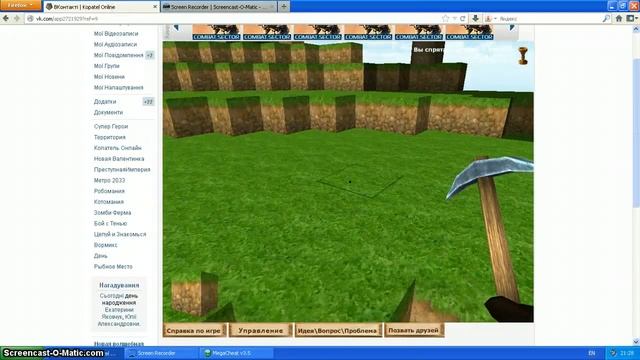Image resolution: width=640 pixels, height=360 pixels.
Task: Click the Яндекс search field
Action: (x=549, y=18)
